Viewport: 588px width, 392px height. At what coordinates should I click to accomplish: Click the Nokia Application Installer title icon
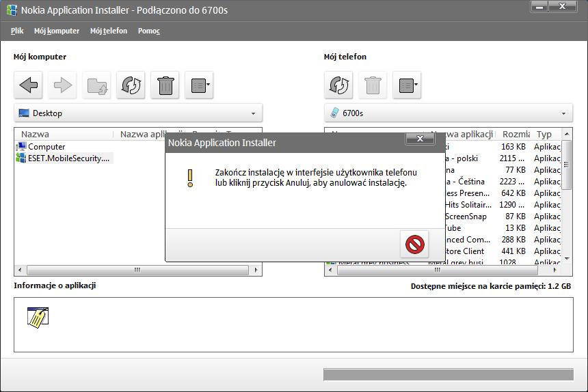[12, 10]
